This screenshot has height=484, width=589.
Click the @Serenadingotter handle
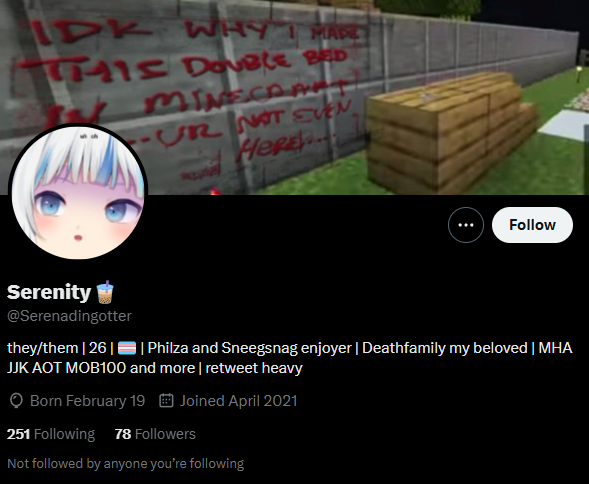pos(69,316)
